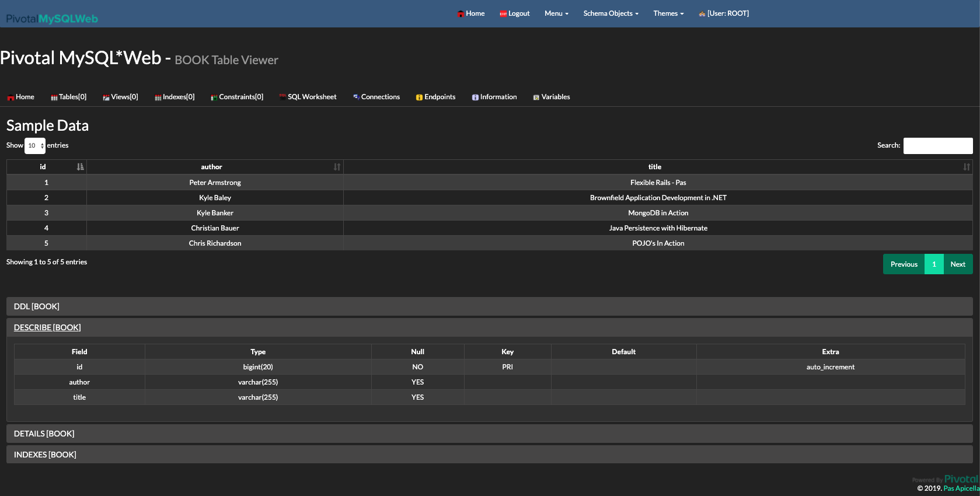This screenshot has height=496, width=980.
Task: Click the Next pagination button
Action: click(x=958, y=264)
